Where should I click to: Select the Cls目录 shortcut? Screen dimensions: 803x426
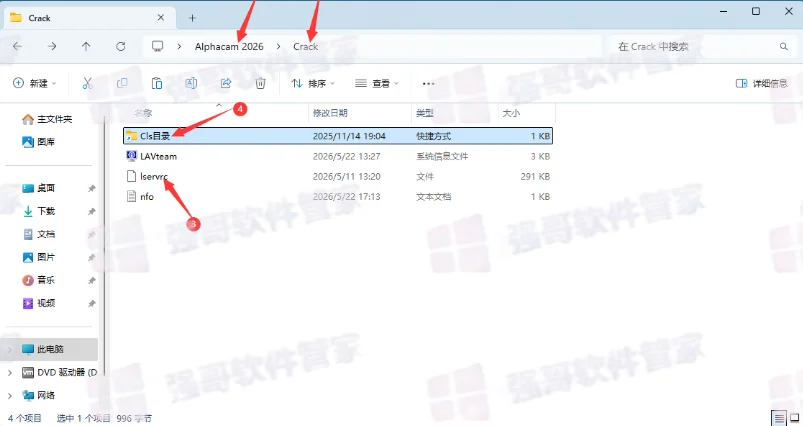(x=338, y=136)
